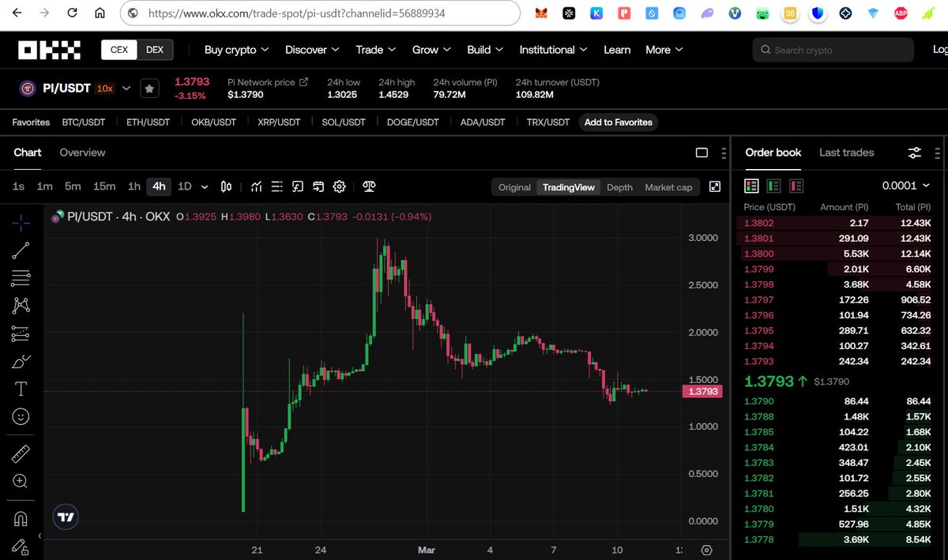Select the 1D timeframe
Viewport: 948px width, 560px height.
point(184,186)
